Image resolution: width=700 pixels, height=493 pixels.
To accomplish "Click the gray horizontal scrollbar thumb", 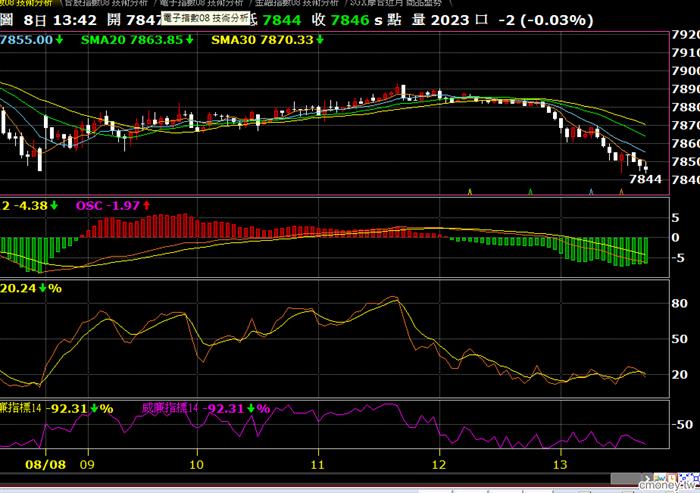I will click(627, 479).
